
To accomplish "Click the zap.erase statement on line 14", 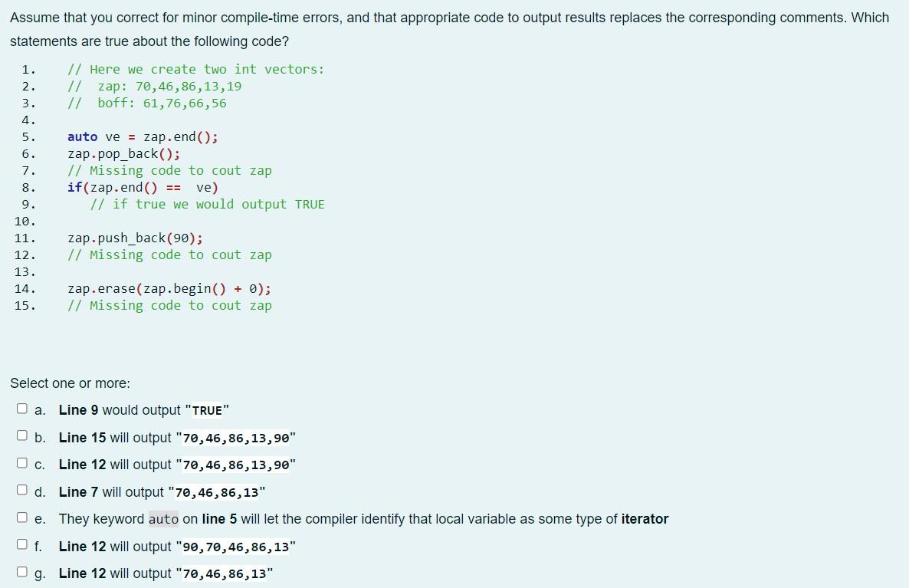I will click(169, 288).
